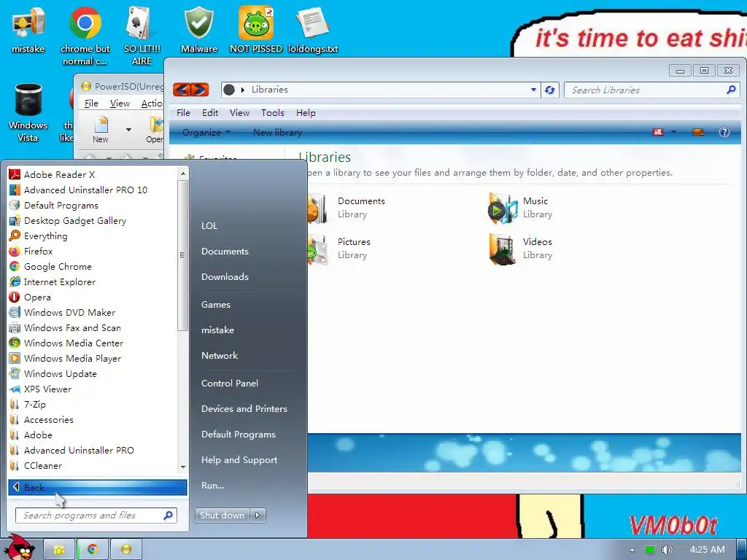The height and width of the screenshot is (560, 747).
Task: Click the Search Libraries field
Action: click(651, 90)
